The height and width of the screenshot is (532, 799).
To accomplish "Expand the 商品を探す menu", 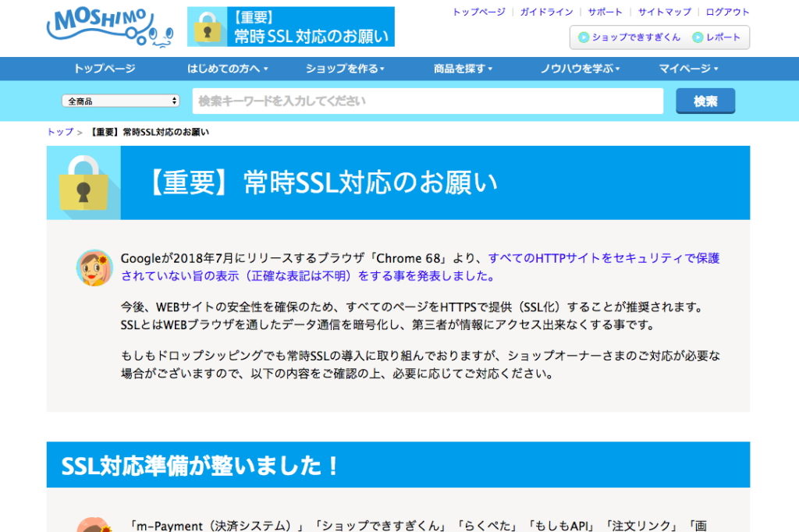I will 463,69.
